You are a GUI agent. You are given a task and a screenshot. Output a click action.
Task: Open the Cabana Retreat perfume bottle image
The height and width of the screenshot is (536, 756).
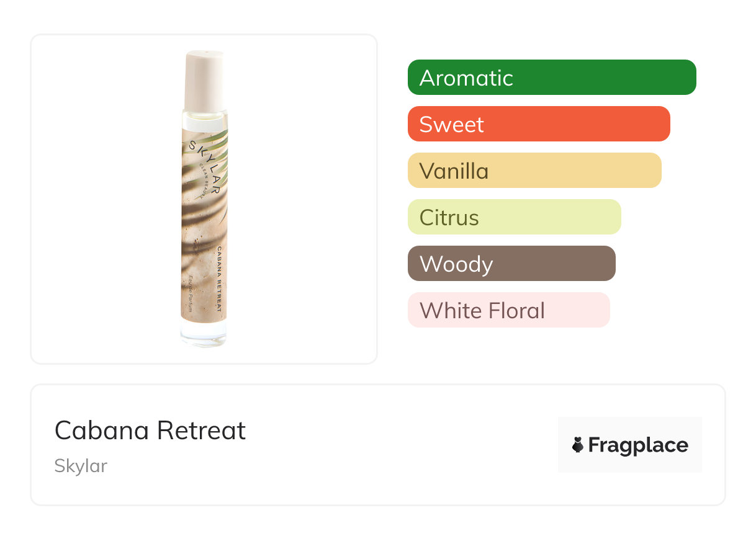pyautogui.click(x=204, y=199)
